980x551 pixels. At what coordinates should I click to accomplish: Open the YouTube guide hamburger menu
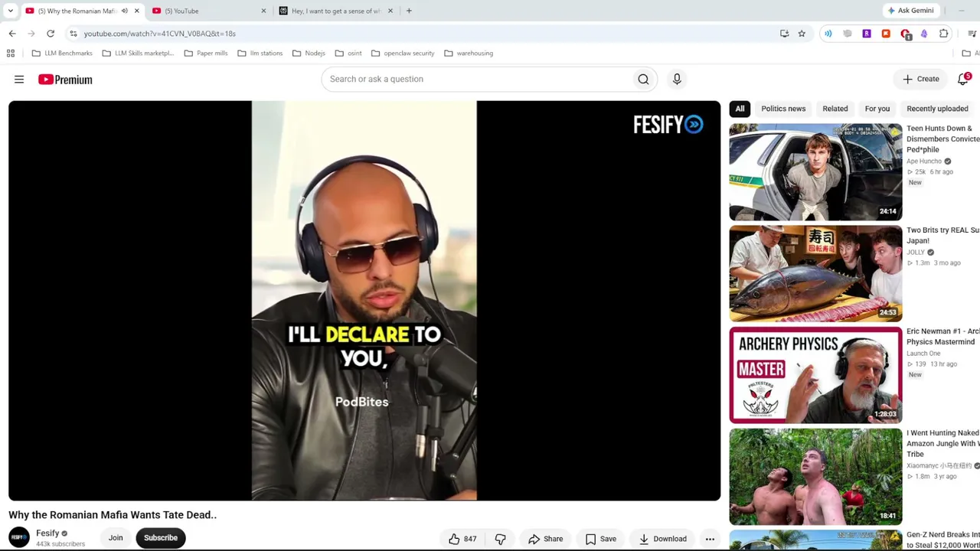19,79
